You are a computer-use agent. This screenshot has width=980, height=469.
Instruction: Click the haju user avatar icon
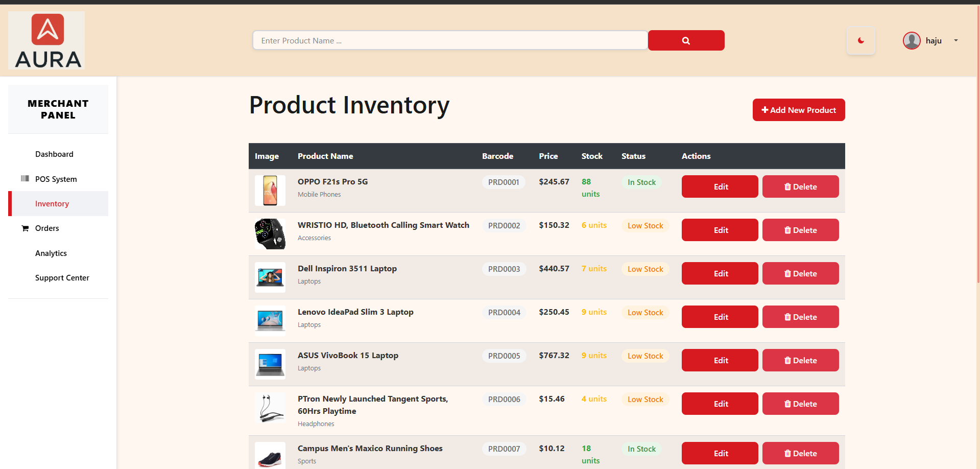pyautogui.click(x=912, y=40)
